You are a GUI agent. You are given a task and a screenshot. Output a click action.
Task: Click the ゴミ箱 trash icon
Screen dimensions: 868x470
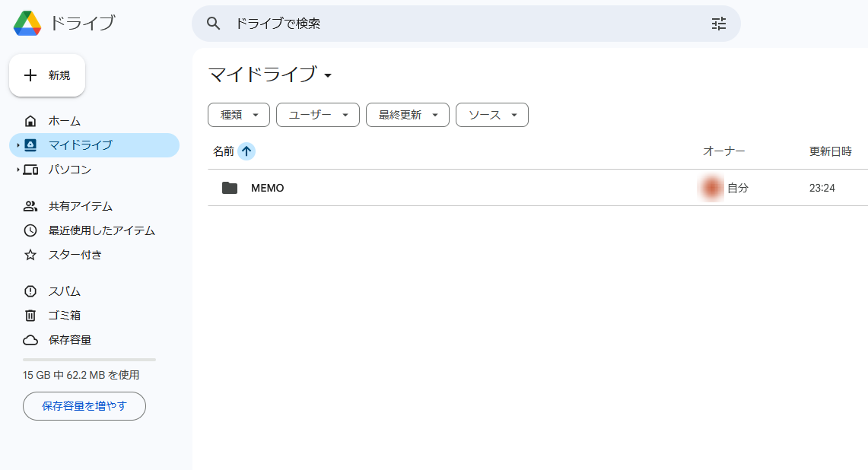(30, 316)
